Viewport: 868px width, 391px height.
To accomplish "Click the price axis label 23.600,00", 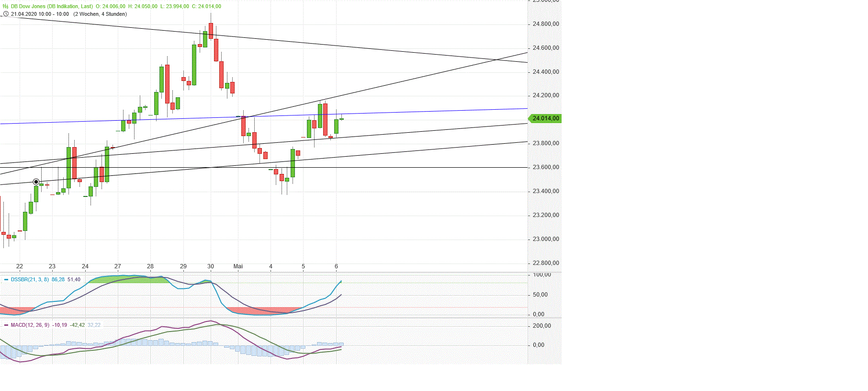I will (546, 167).
